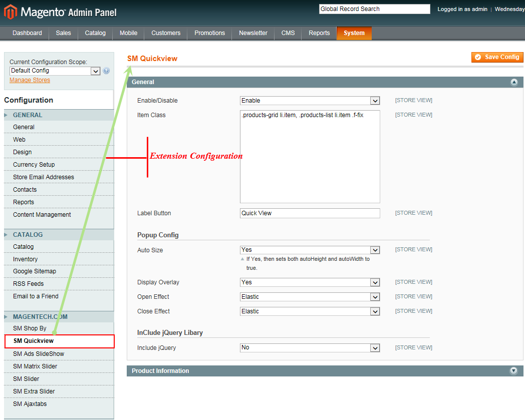This screenshot has width=525, height=420.
Task: Open SM Shop By in sidebar
Action: pyautogui.click(x=59, y=328)
